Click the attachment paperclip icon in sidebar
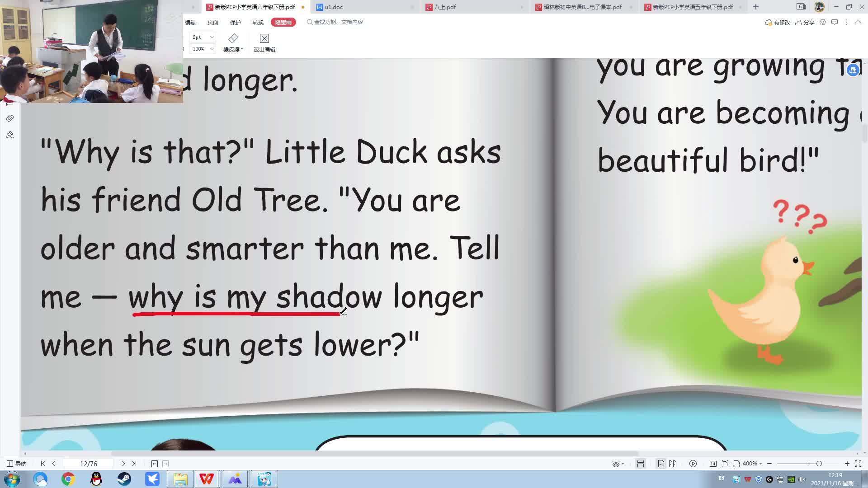 click(x=10, y=118)
